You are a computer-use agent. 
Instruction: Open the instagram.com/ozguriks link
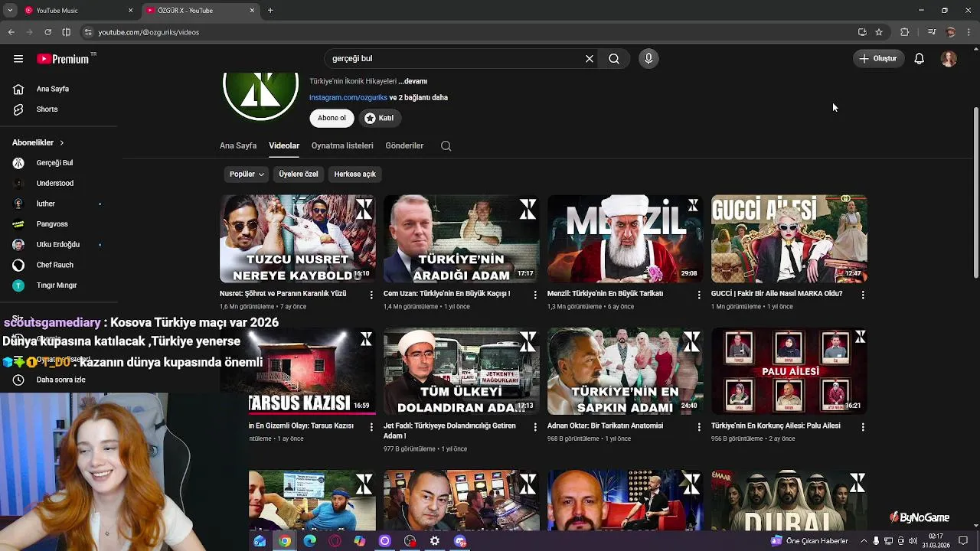click(348, 97)
